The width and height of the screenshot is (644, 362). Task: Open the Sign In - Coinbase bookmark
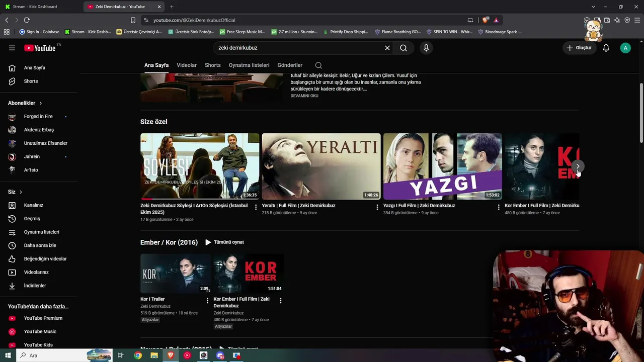(x=39, y=32)
